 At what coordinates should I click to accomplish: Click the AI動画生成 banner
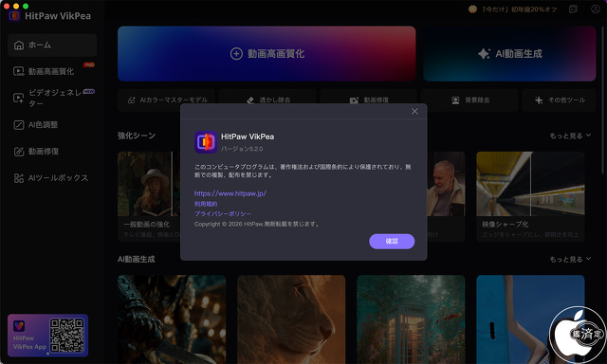tap(509, 54)
